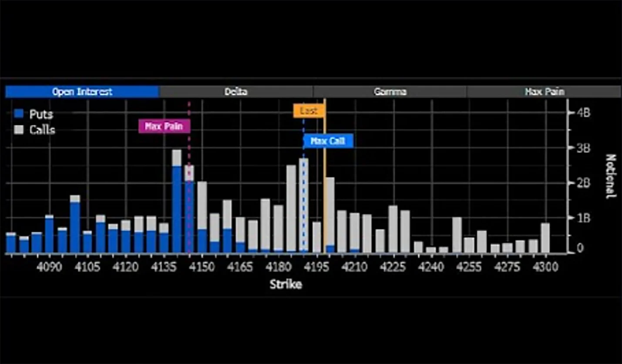Click the magenta Max Pain marker label
Image resolution: width=622 pixels, height=364 pixels.
click(x=164, y=127)
